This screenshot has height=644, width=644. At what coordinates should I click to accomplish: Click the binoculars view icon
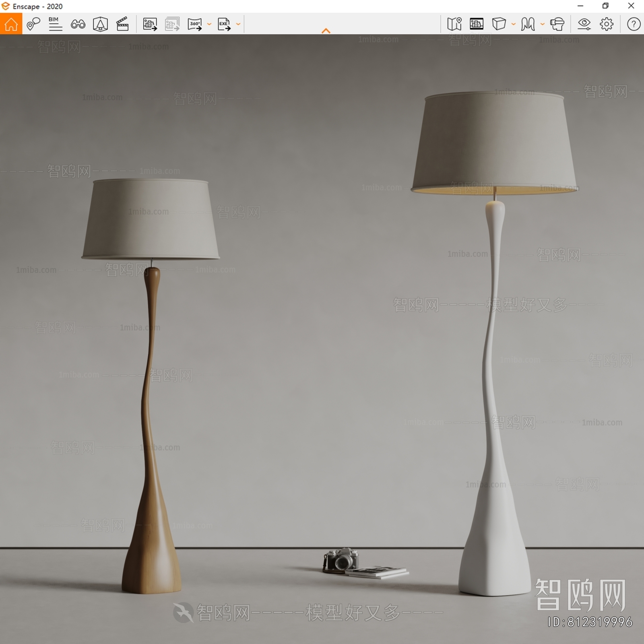(78, 24)
